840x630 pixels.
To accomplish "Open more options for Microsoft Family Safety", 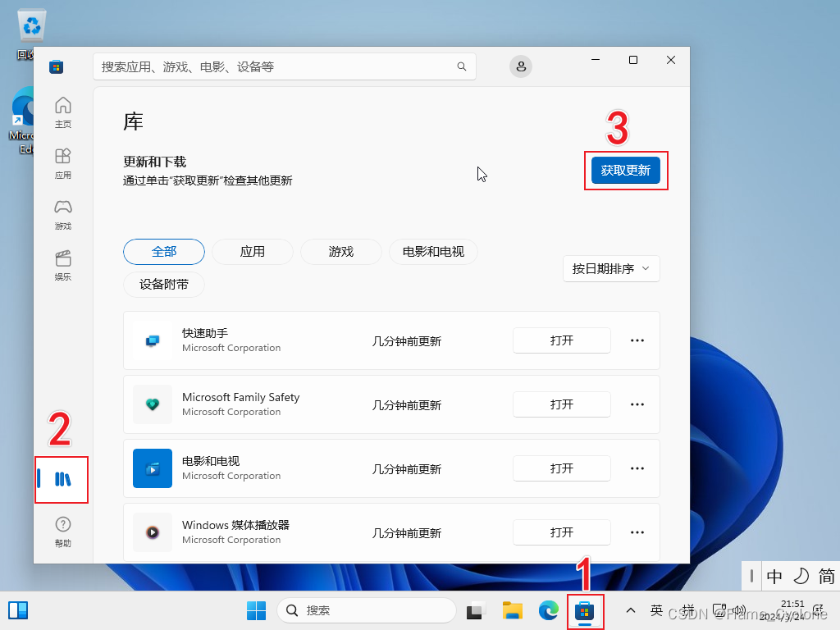I will click(x=637, y=404).
